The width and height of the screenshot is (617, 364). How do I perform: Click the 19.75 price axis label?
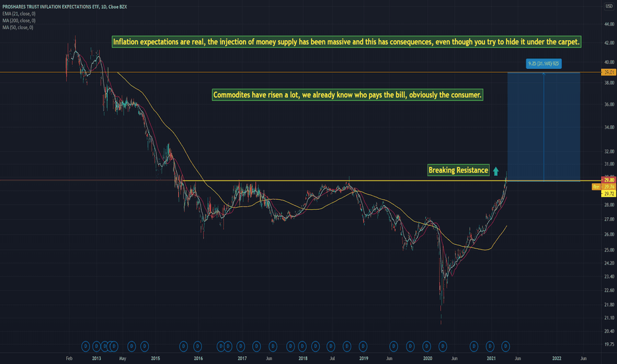coord(609,344)
